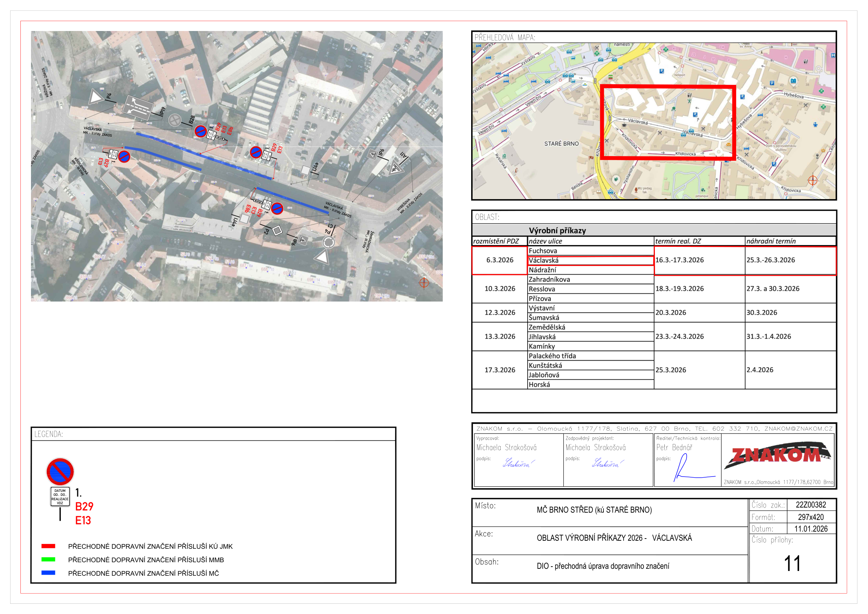Click the red KÚ JMK legend swatch
The width and height of the screenshot is (868, 614).
48,546
